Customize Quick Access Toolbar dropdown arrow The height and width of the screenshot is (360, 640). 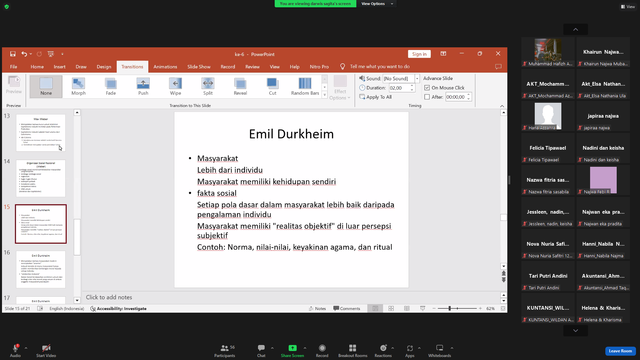(62, 54)
